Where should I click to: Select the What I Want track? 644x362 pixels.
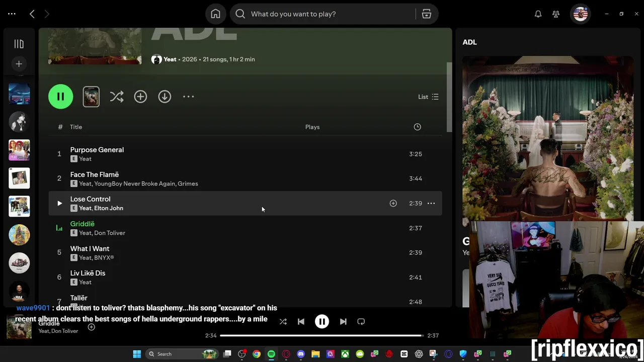(x=90, y=248)
